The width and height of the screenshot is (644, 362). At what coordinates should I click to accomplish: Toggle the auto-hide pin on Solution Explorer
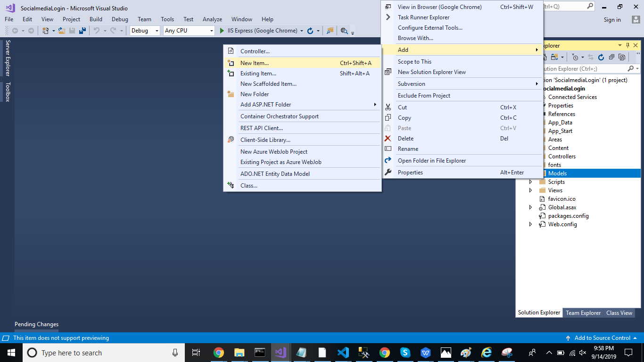click(x=627, y=46)
